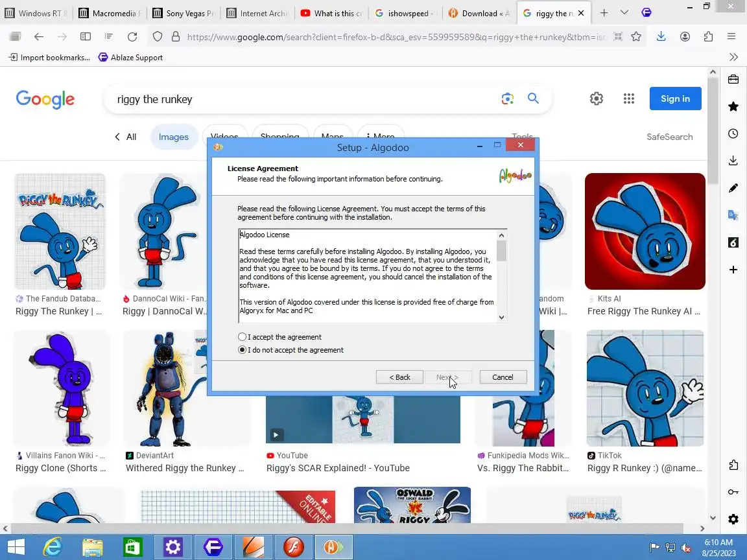Switch to the "What is this" YouTube tab

[x=331, y=14]
